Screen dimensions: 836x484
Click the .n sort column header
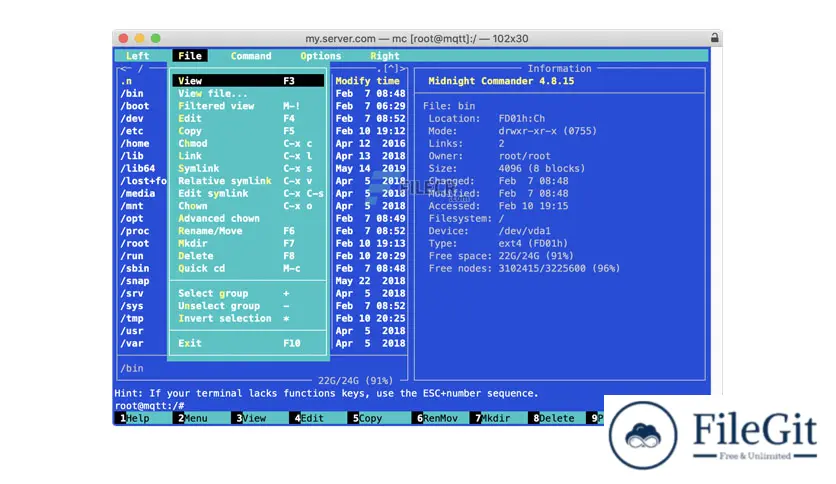(x=126, y=81)
